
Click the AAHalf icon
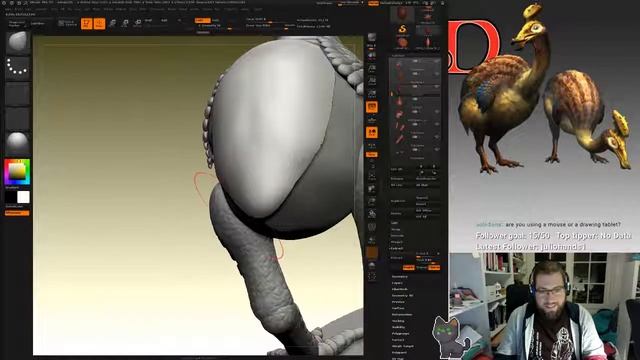click(x=372, y=94)
